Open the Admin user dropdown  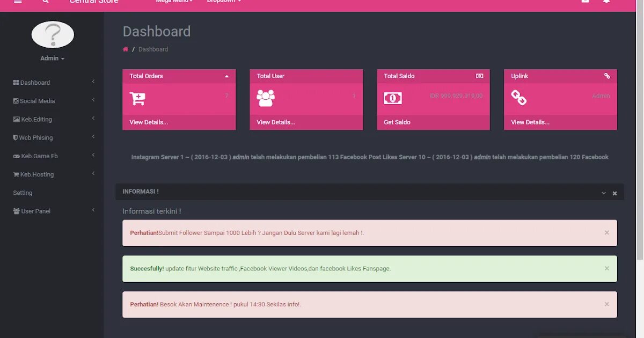coord(53,58)
